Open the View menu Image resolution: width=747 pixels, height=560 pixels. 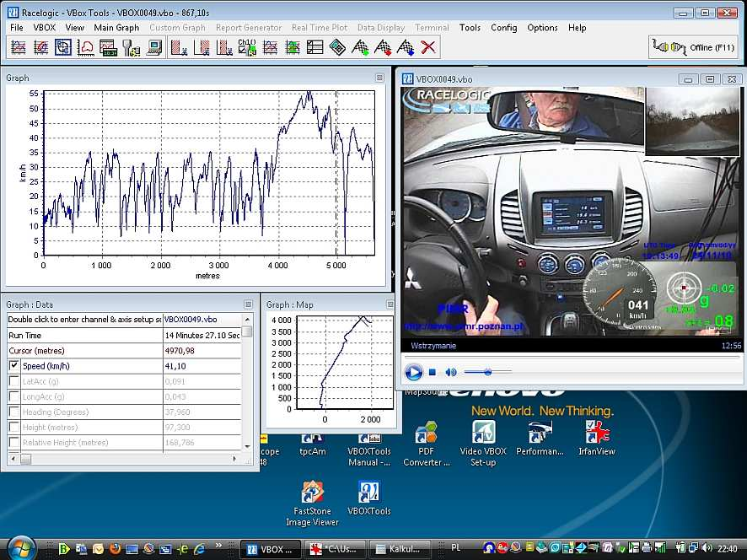75,28
